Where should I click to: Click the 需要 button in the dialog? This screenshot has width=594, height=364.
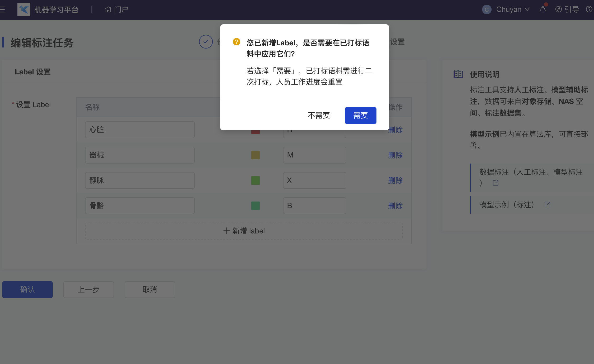coord(360,116)
